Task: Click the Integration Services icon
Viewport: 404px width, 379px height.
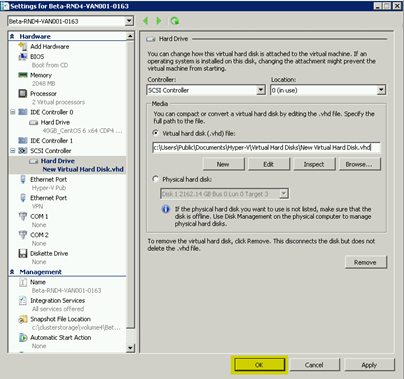Action: coord(23,300)
